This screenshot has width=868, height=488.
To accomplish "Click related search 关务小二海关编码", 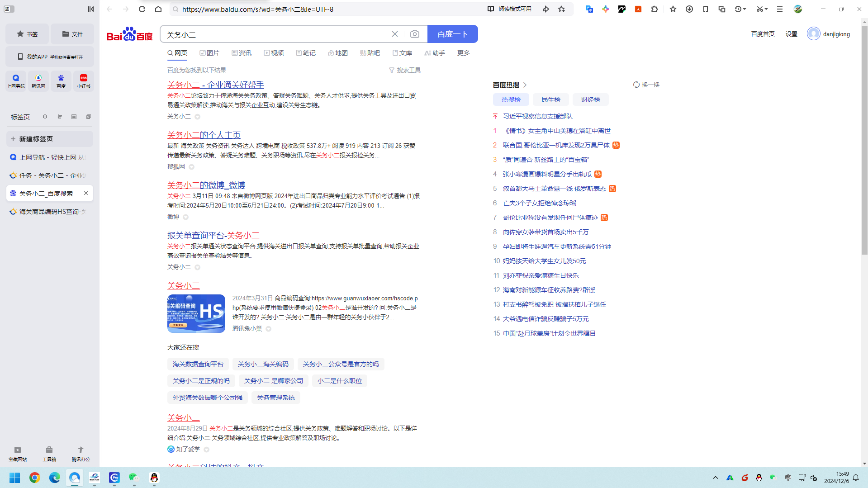I will click(x=263, y=364).
